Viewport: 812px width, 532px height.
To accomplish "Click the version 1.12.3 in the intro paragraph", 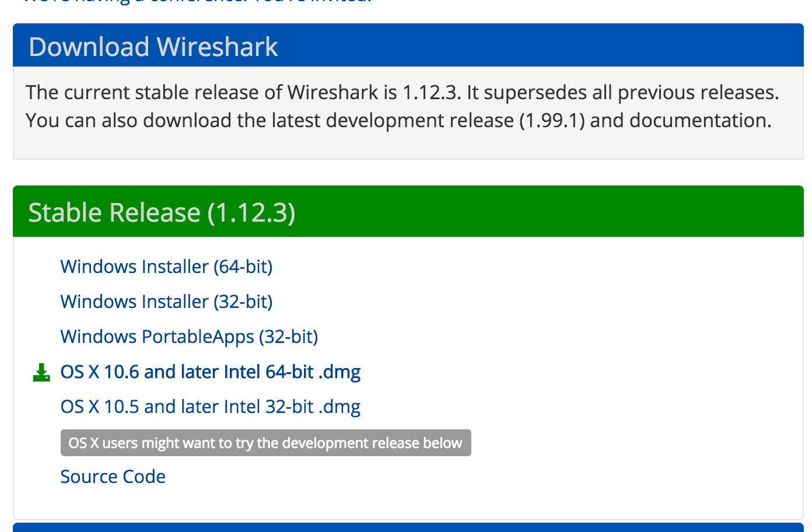I will click(x=430, y=93).
